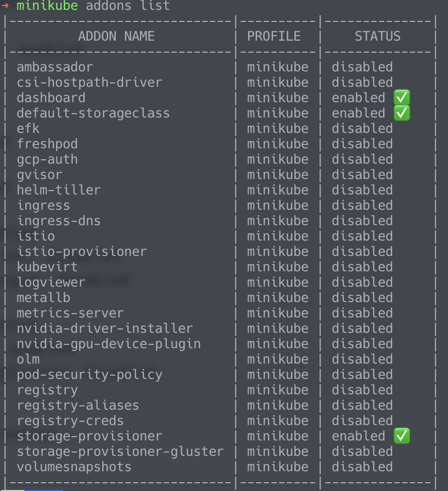The height and width of the screenshot is (491, 448).
Task: Select the nvidia-gpu-device-plugin addon name
Action: [x=109, y=344]
